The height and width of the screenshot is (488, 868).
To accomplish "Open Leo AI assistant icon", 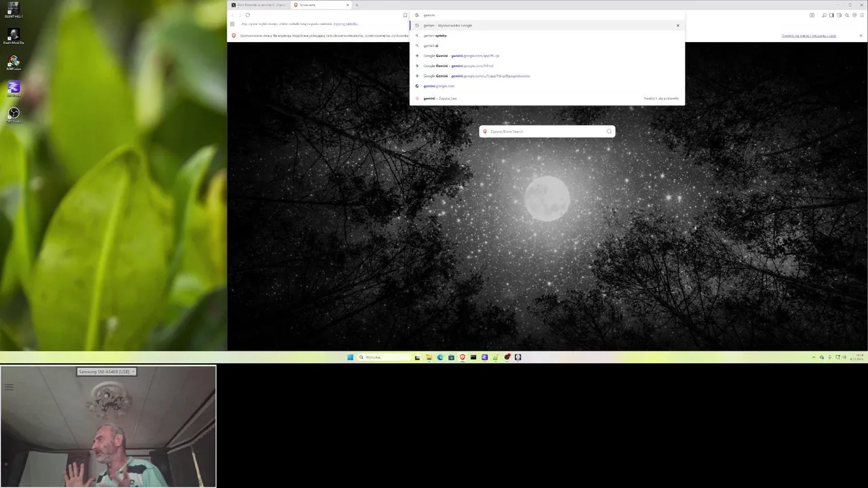I will pos(846,15).
